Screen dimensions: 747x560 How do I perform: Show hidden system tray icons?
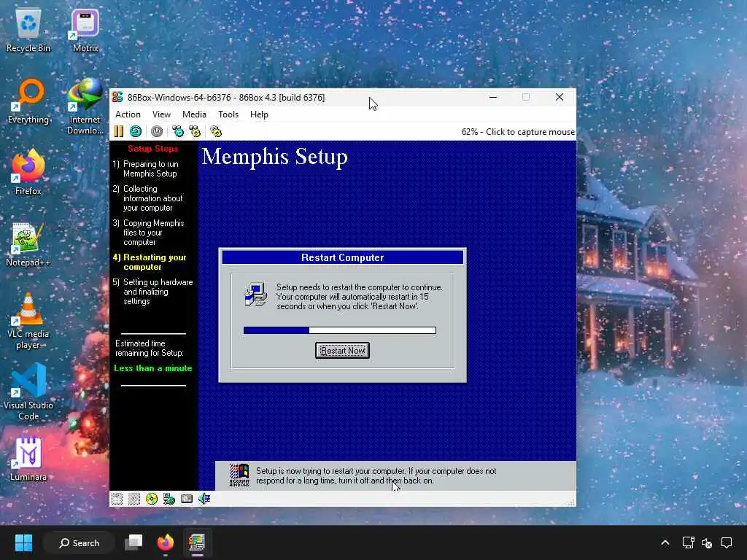tap(665, 542)
